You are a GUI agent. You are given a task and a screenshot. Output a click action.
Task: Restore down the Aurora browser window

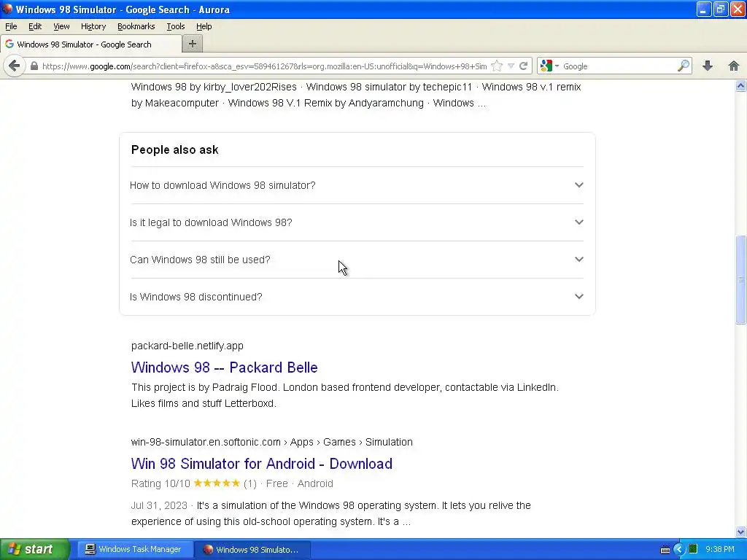pos(720,9)
